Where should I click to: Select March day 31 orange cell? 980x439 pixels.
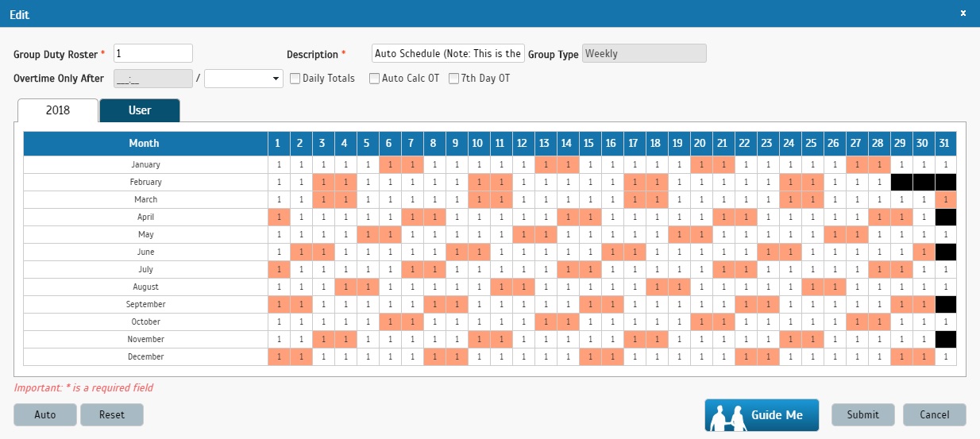click(x=945, y=199)
